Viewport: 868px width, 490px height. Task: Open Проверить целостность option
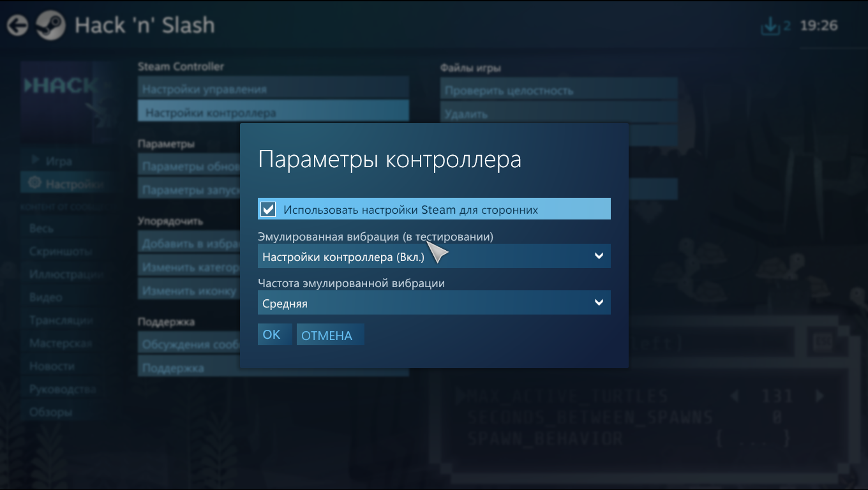click(x=558, y=91)
